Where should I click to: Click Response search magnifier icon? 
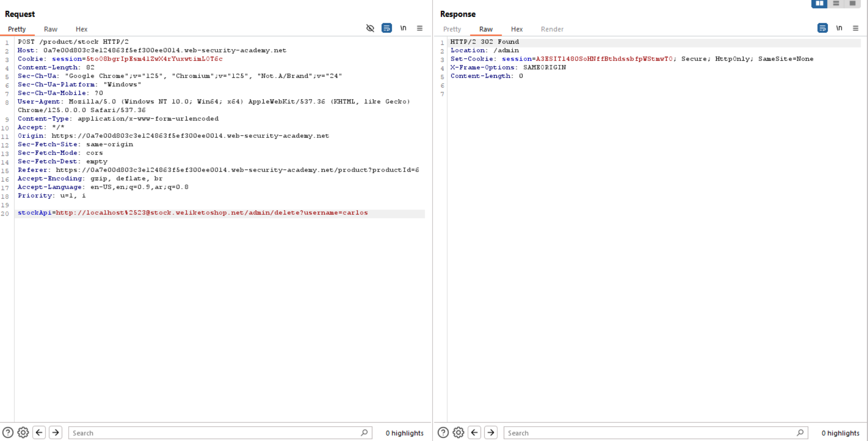click(800, 433)
